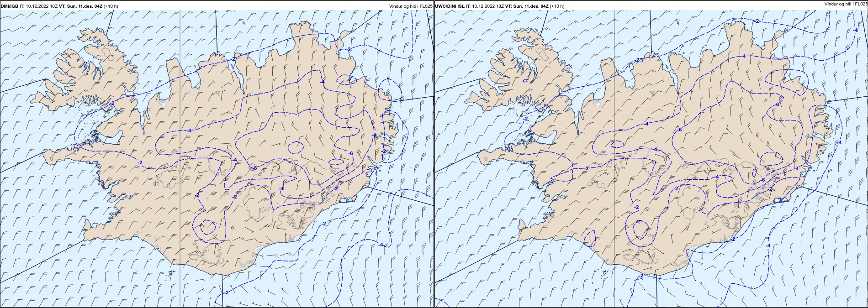Click Vindur og hiti í FL025 title of DMI/IGB map
Viewport: 868px width, 308px height.
(410, 6)
